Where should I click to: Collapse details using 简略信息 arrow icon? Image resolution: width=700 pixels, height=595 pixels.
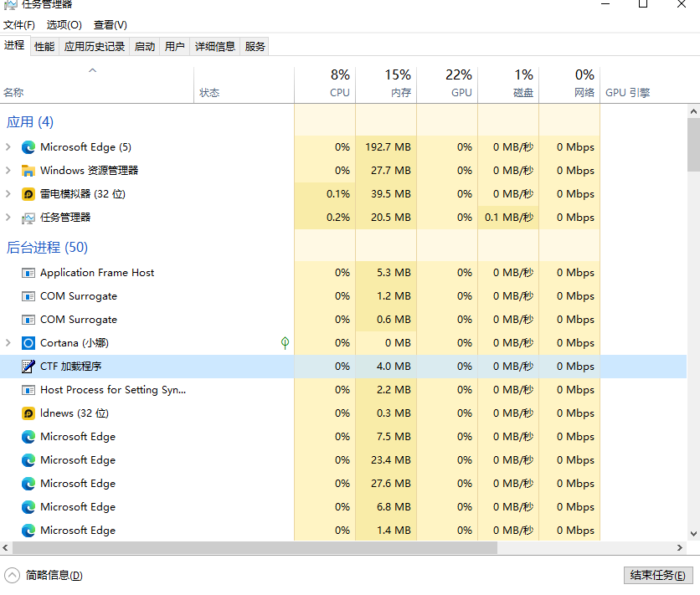coord(13,575)
